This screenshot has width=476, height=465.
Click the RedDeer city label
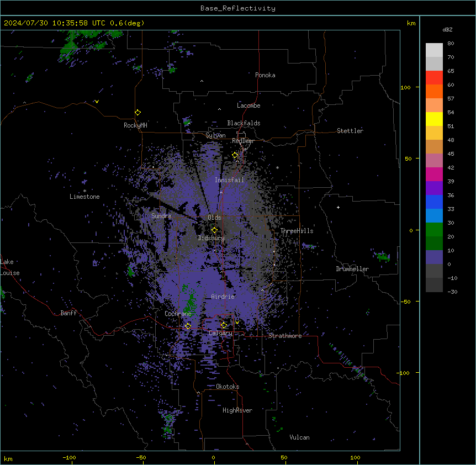243,141
